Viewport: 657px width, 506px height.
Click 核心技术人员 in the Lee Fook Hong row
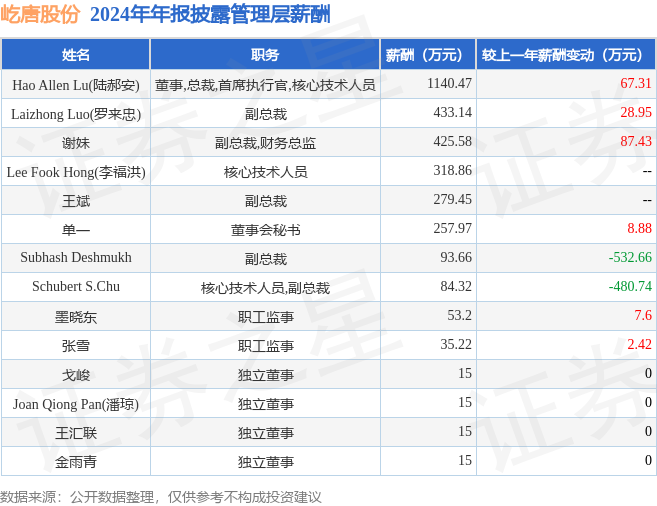[x=265, y=172]
